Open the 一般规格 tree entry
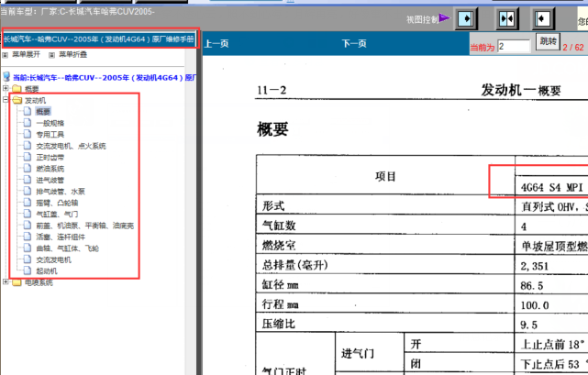 [50, 123]
